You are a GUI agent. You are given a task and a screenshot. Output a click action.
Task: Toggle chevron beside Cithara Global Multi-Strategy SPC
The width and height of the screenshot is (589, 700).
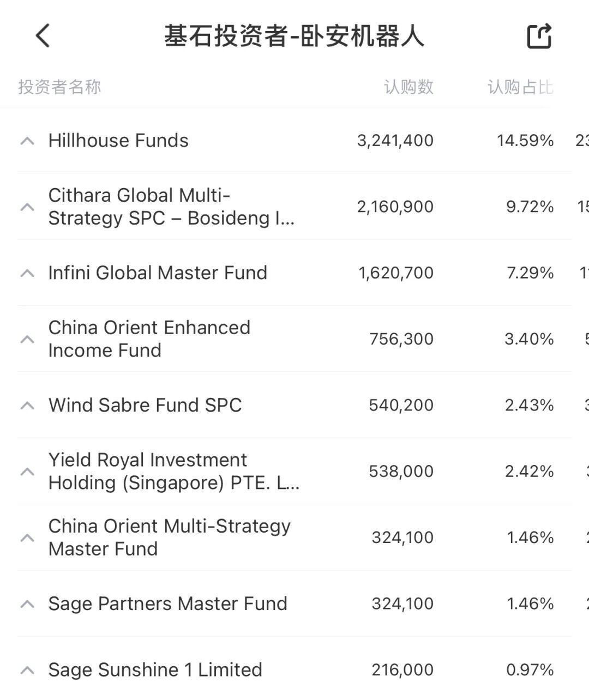pos(27,207)
